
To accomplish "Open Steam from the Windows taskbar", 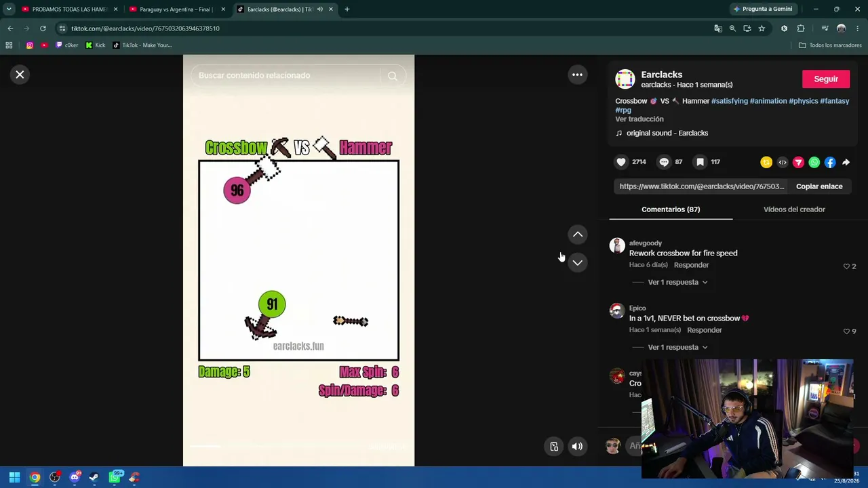I will (94, 477).
